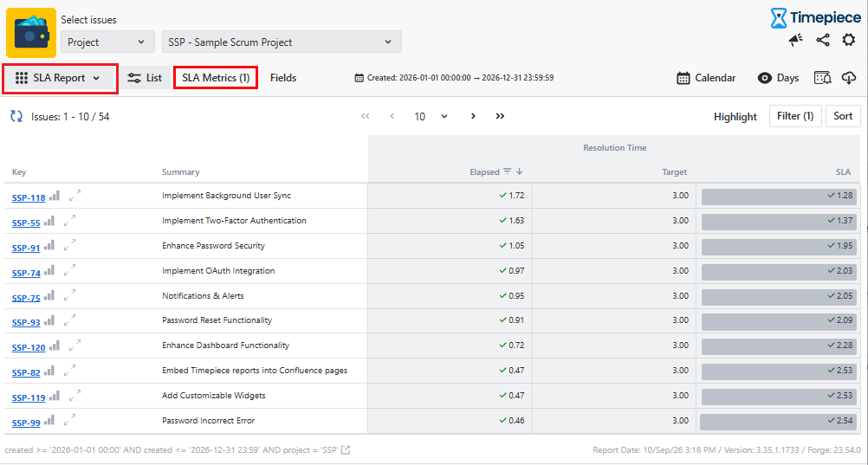This screenshot has width=868, height=465.
Task: Go to the previous page arrow
Action: pos(392,116)
